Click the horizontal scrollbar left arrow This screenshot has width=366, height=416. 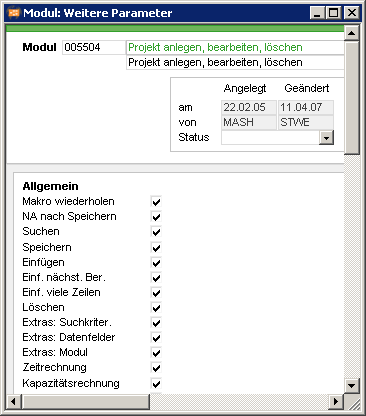pos(14,401)
